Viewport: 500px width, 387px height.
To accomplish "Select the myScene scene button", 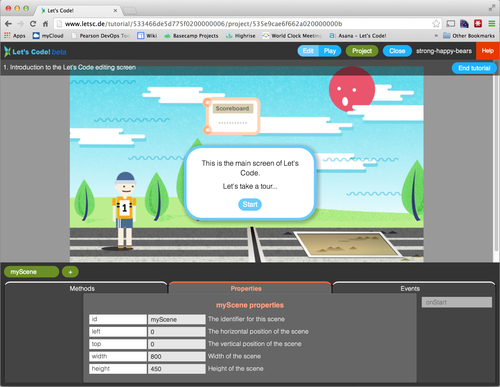I will click(31, 272).
